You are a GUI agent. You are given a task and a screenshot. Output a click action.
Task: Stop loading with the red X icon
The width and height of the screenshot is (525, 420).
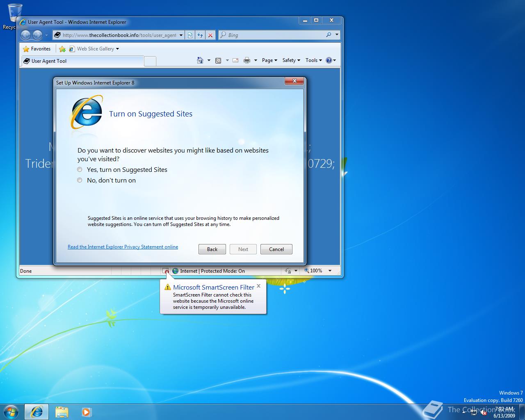pos(210,35)
